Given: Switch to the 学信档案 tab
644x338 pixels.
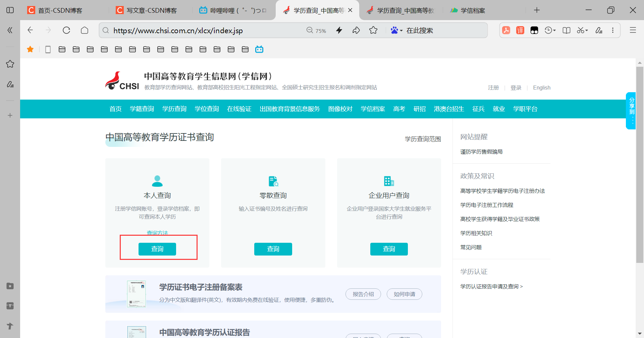Looking at the screenshot, I should point(473,10).
